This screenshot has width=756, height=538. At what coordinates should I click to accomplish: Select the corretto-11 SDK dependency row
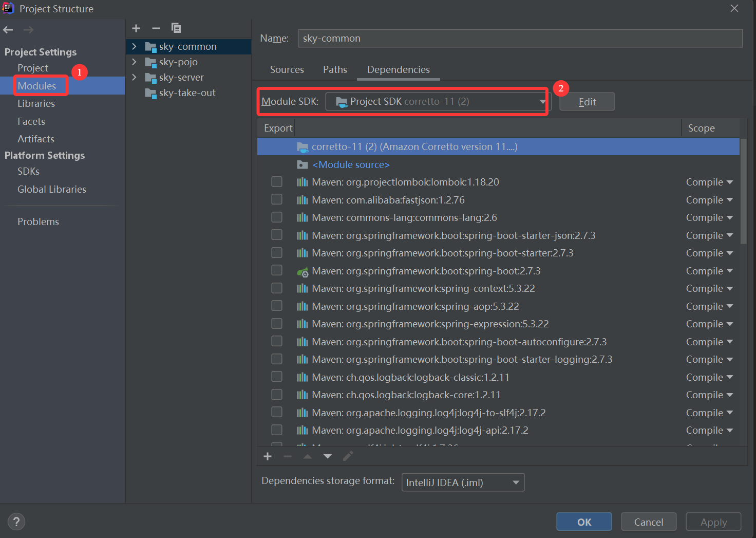(x=498, y=146)
